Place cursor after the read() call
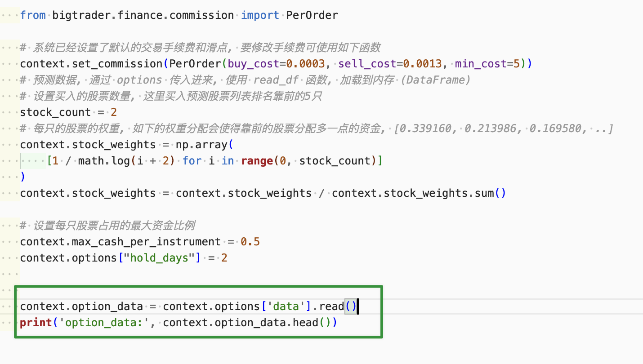 click(x=357, y=306)
